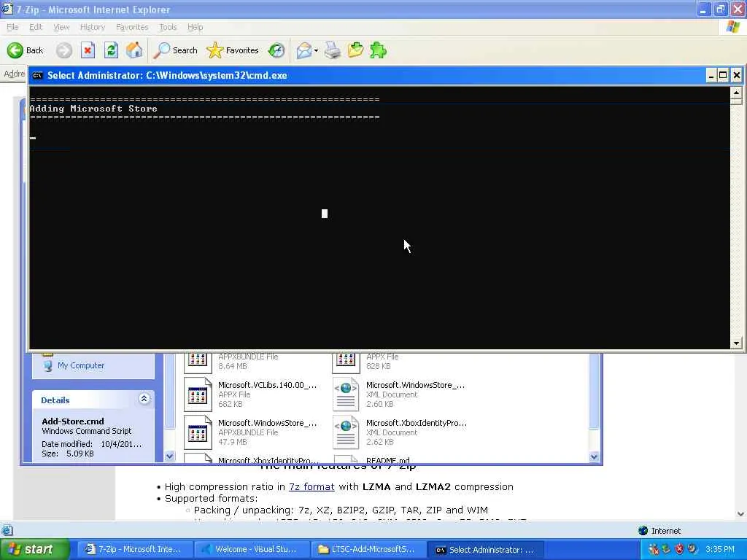Open the File menu
This screenshot has height=560, width=747.
(x=12, y=27)
